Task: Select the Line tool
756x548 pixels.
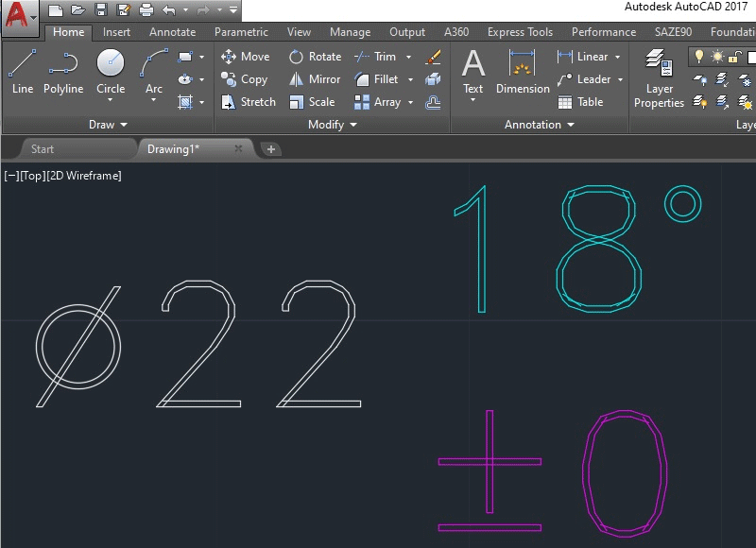Action: [23, 71]
